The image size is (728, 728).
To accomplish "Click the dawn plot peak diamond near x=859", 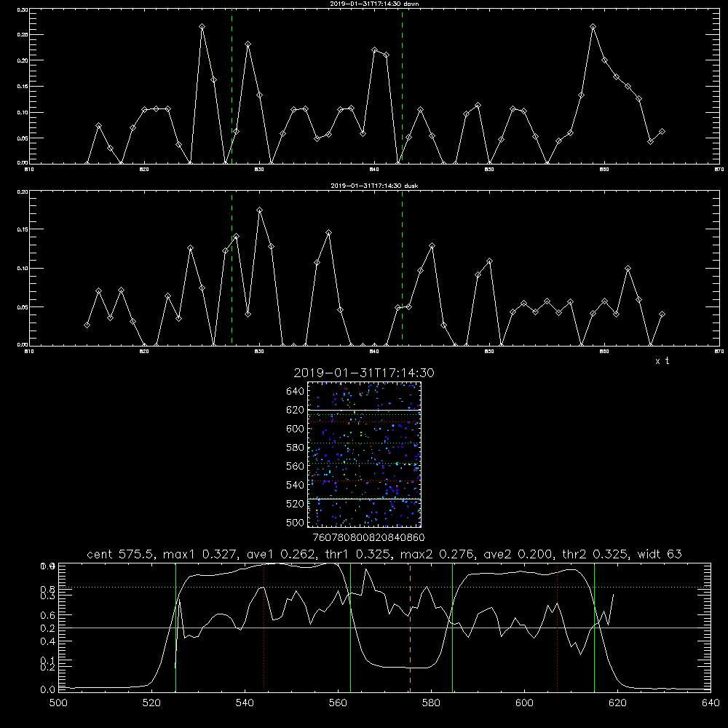I will coord(593,27).
